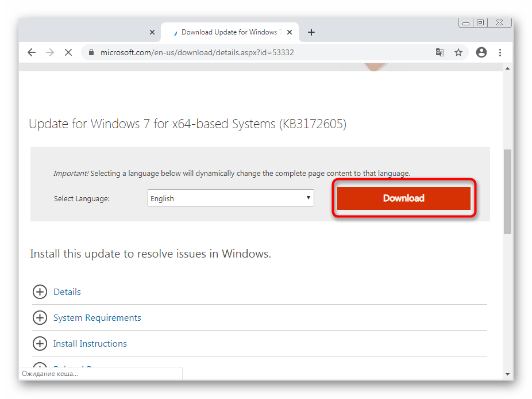Go back to the previous page
Screen dimensions: 532x399
pos(32,52)
